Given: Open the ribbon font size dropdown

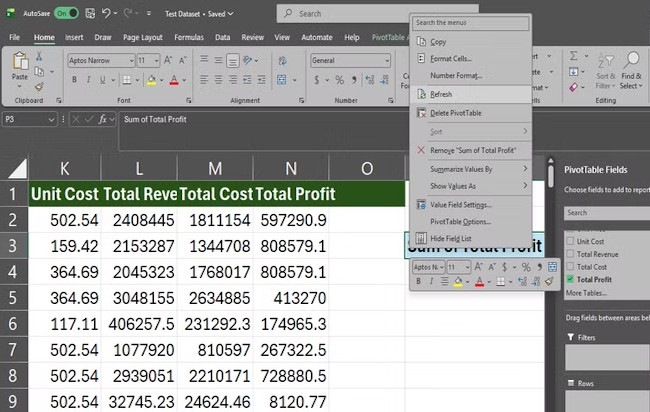Looking at the screenshot, I should pyautogui.click(x=156, y=61).
